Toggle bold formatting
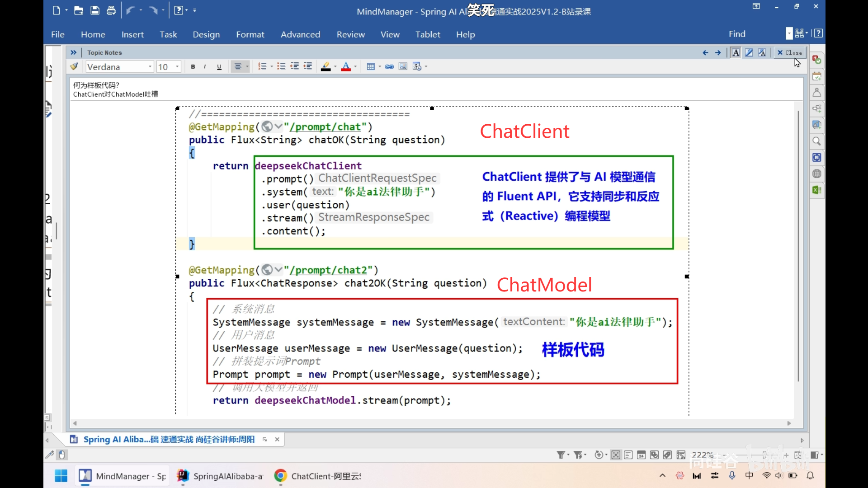 point(193,67)
